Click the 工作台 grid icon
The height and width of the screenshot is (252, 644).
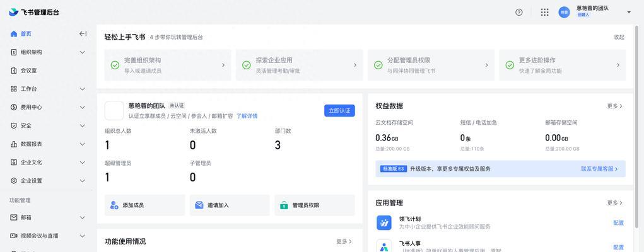point(13,89)
